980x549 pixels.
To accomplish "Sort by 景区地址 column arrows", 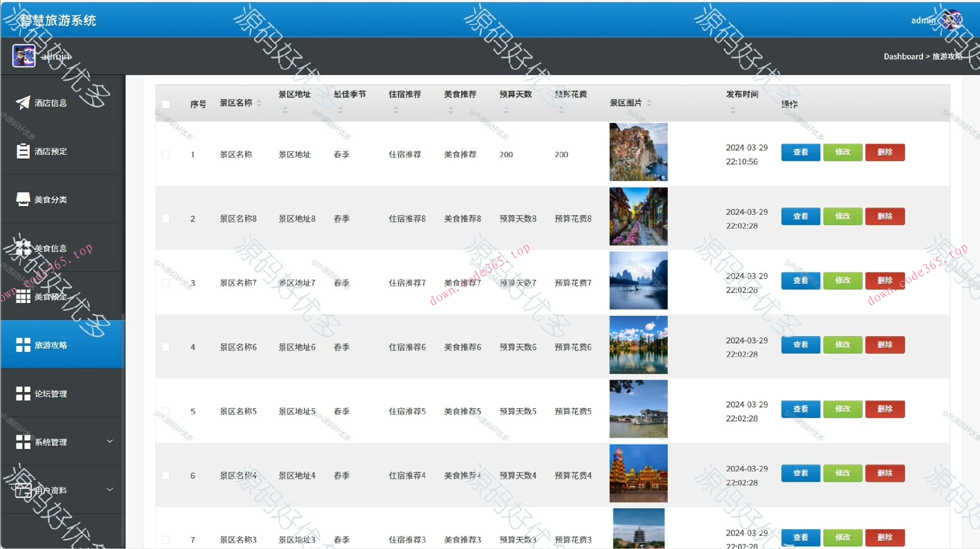I will [x=285, y=110].
